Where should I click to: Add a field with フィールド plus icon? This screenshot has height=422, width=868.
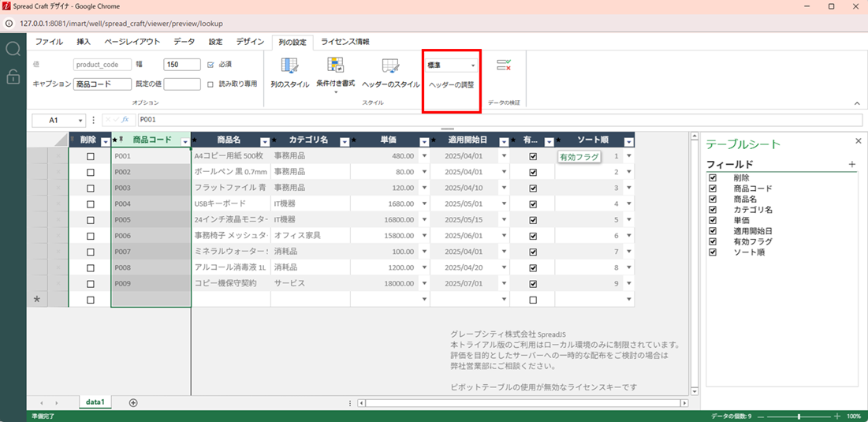pyautogui.click(x=851, y=164)
